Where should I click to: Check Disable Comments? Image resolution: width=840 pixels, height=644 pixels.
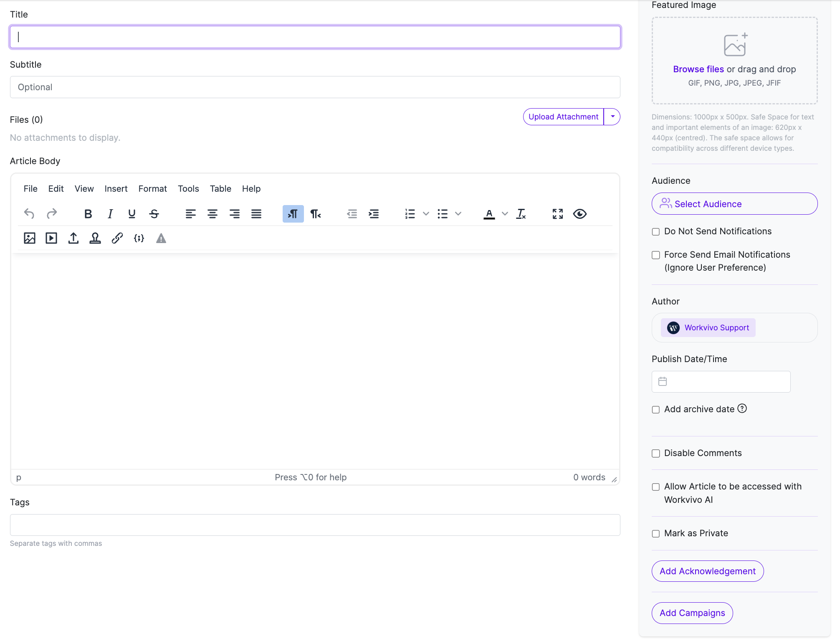(656, 454)
